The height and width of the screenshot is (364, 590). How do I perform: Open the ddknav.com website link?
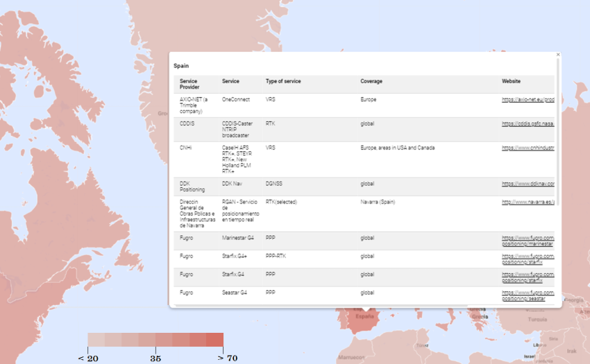(528, 184)
